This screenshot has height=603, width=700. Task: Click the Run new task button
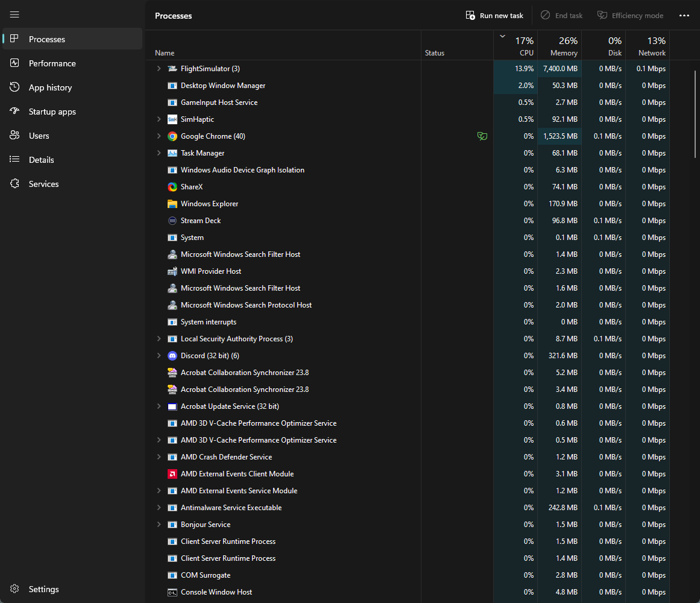494,16
